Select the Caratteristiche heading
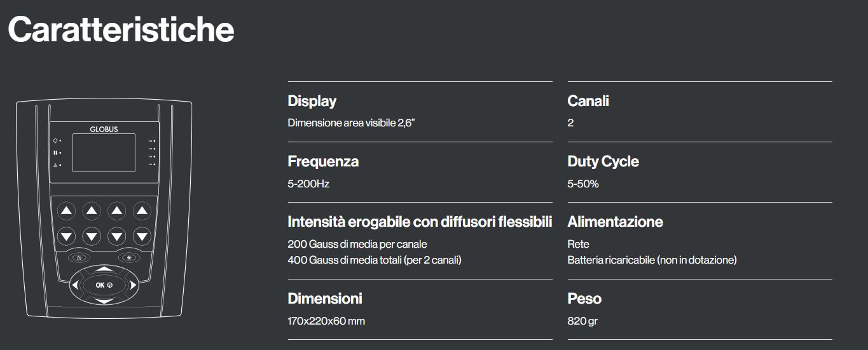This screenshot has width=868, height=350. (121, 29)
